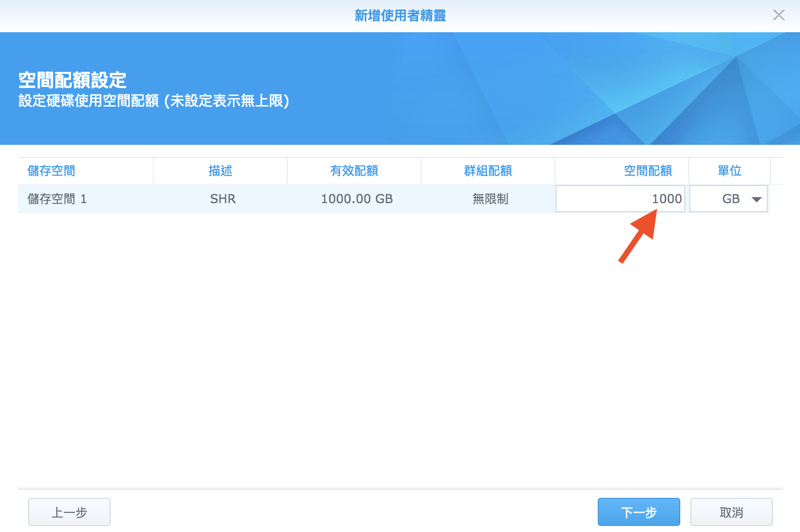Expand the unit dropdown arrow next to GB
Viewport: 800px width, 532px height.
pos(756,199)
